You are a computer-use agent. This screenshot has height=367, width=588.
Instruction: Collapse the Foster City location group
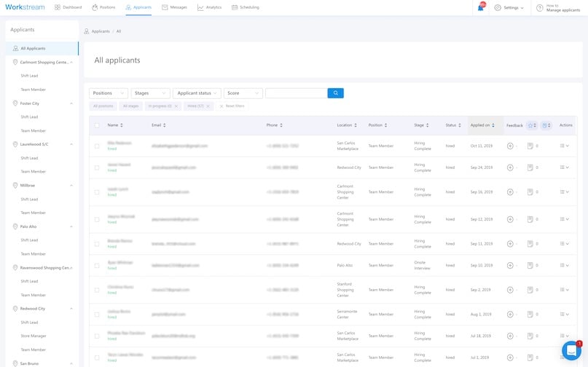point(71,103)
